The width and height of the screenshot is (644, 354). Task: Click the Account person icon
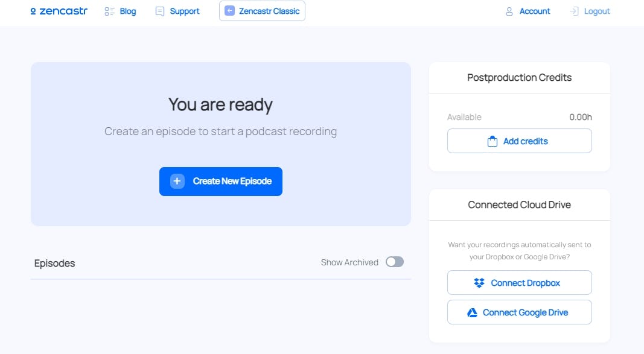509,11
